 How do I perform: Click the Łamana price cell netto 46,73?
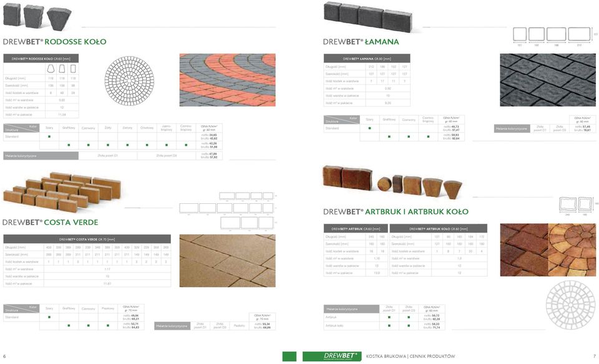tap(451, 128)
